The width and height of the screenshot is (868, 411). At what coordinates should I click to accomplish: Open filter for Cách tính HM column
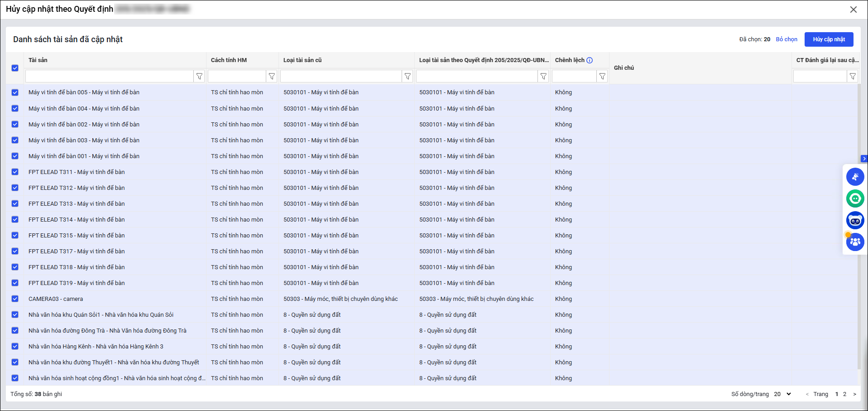tap(272, 77)
